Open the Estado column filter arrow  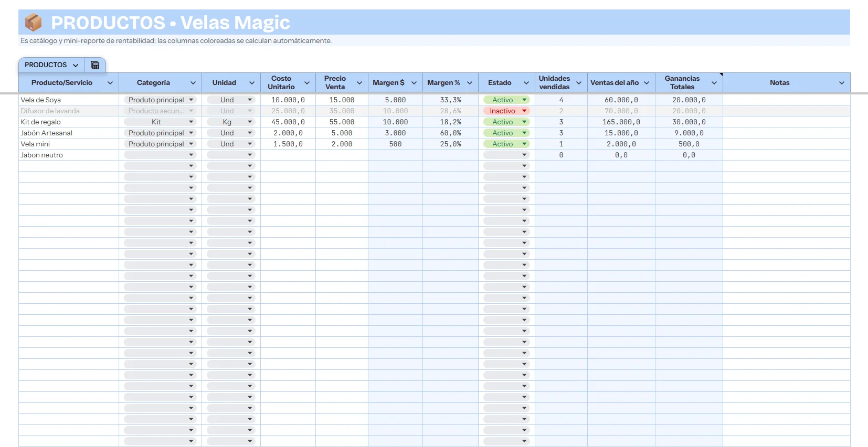click(526, 83)
